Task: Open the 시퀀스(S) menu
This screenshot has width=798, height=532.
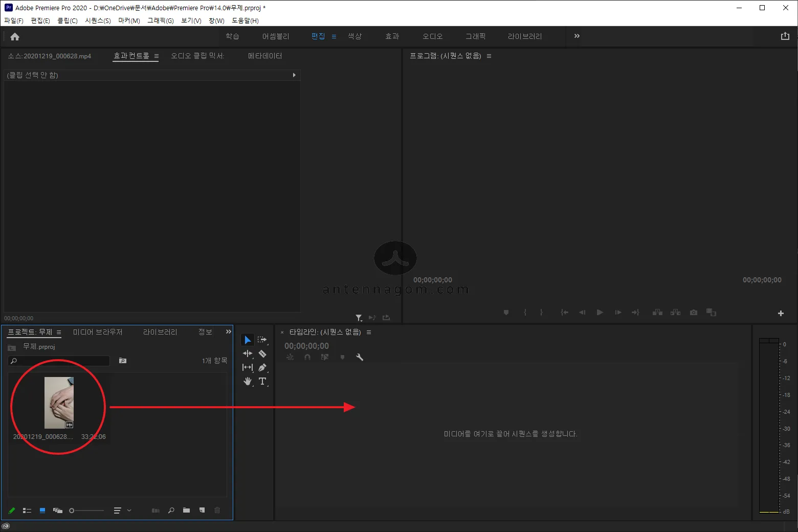Action: 98,20
